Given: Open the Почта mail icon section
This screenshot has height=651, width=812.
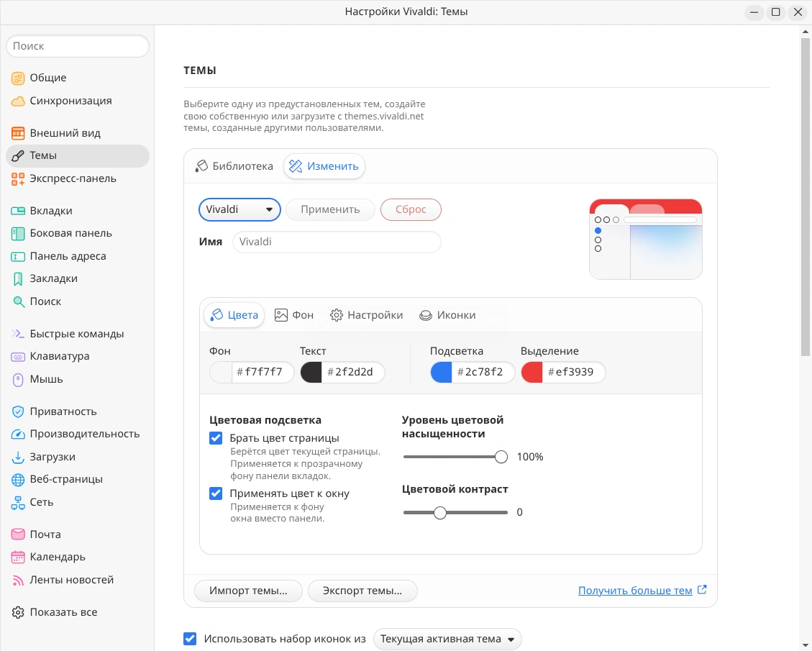Looking at the screenshot, I should point(18,534).
